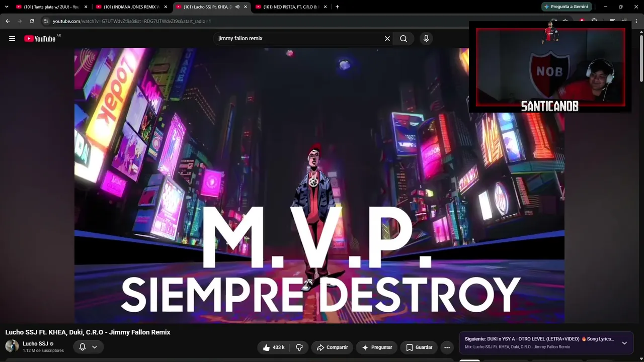This screenshot has width=644, height=362.
Task: Clear the jimmy fallon remix search text
Action: [387, 39]
